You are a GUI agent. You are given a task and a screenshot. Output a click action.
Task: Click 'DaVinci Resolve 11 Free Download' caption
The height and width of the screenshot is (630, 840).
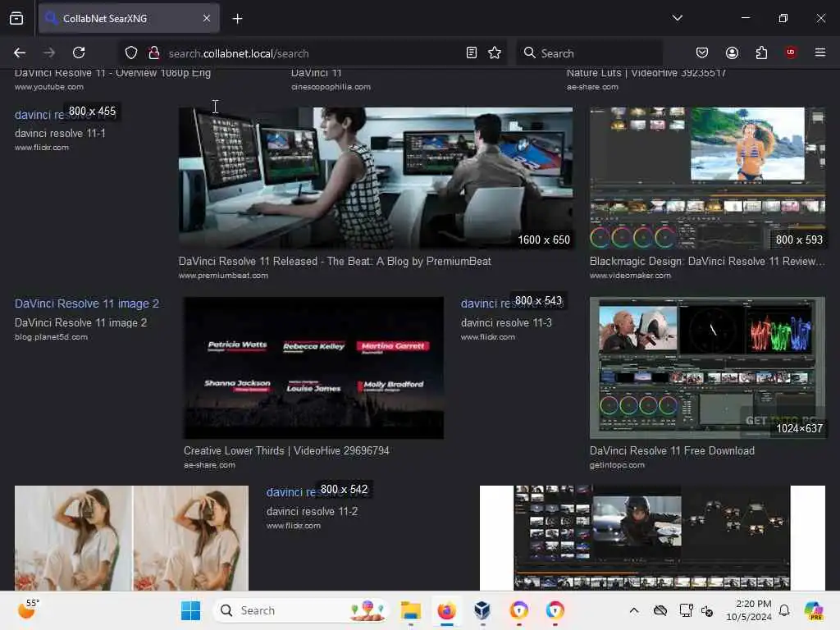point(672,451)
